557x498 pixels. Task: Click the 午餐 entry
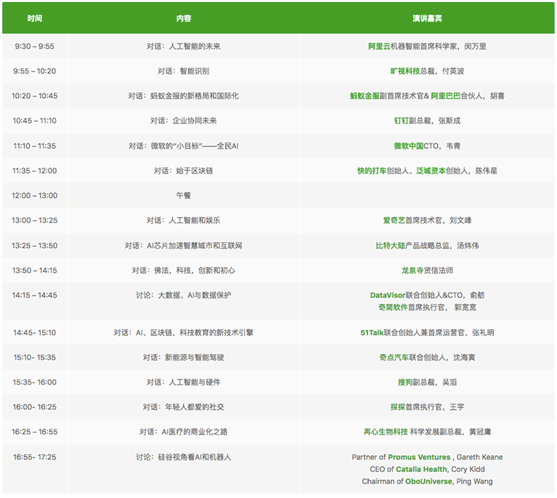[x=183, y=195]
